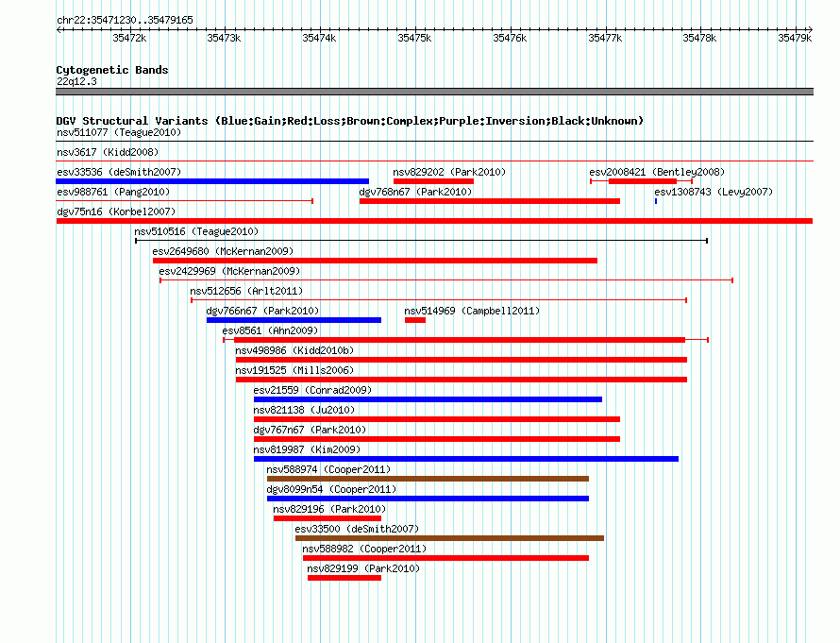
Task: Select the nsv821138 (Ju2010) label
Action: 304,410
